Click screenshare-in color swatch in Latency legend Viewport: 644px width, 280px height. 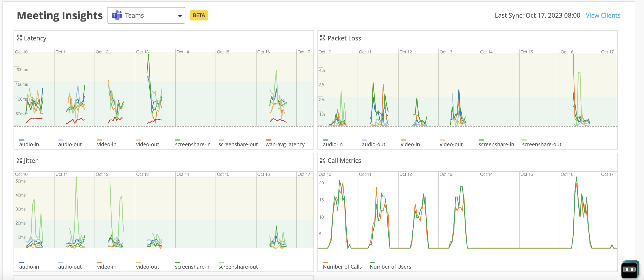coord(178,140)
